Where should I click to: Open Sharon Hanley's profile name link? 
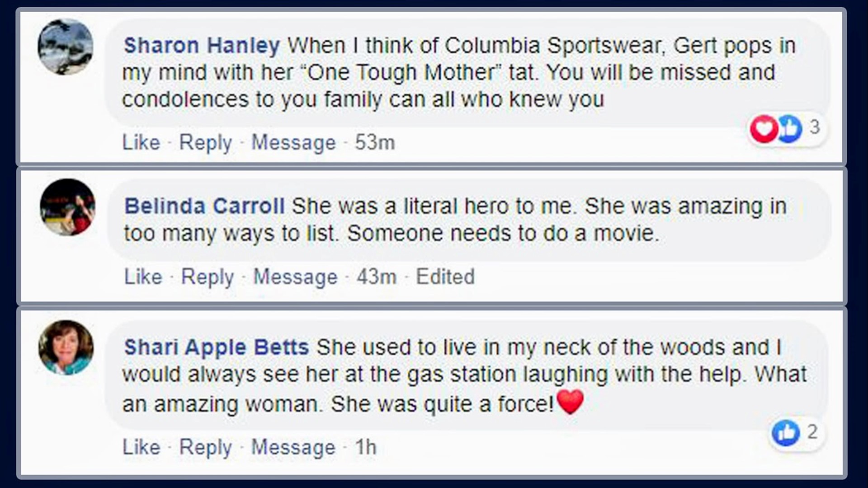point(202,46)
